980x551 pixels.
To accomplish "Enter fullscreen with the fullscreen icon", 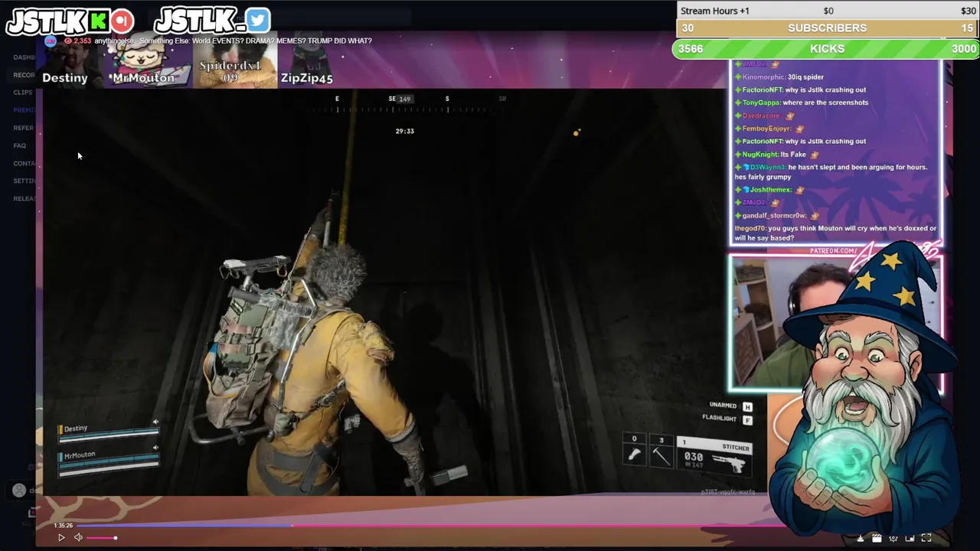I will pos(926,538).
